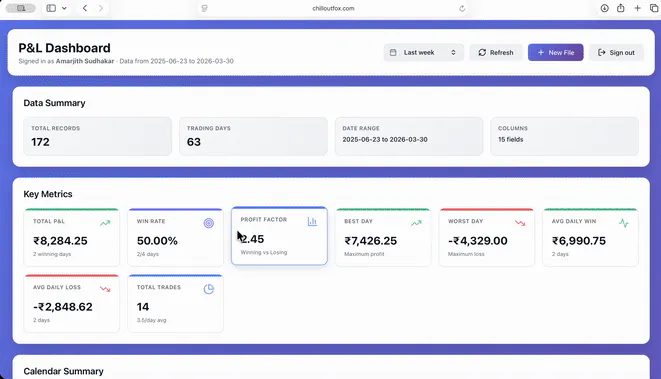
Task: Click the Trading Days value 63
Action: coord(194,142)
